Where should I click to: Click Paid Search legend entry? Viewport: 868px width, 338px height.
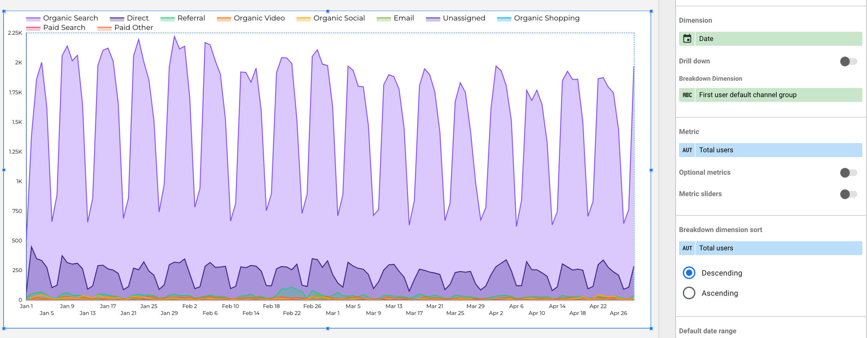click(56, 28)
